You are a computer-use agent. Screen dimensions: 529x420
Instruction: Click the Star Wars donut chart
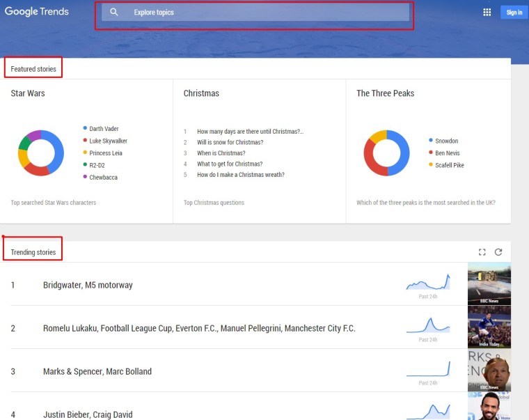[x=41, y=153]
